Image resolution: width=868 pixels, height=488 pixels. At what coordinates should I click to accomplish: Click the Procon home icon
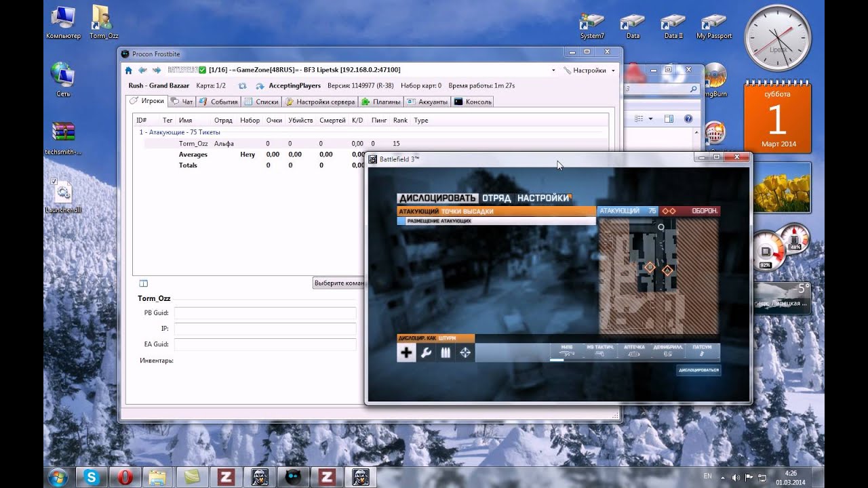tap(129, 70)
